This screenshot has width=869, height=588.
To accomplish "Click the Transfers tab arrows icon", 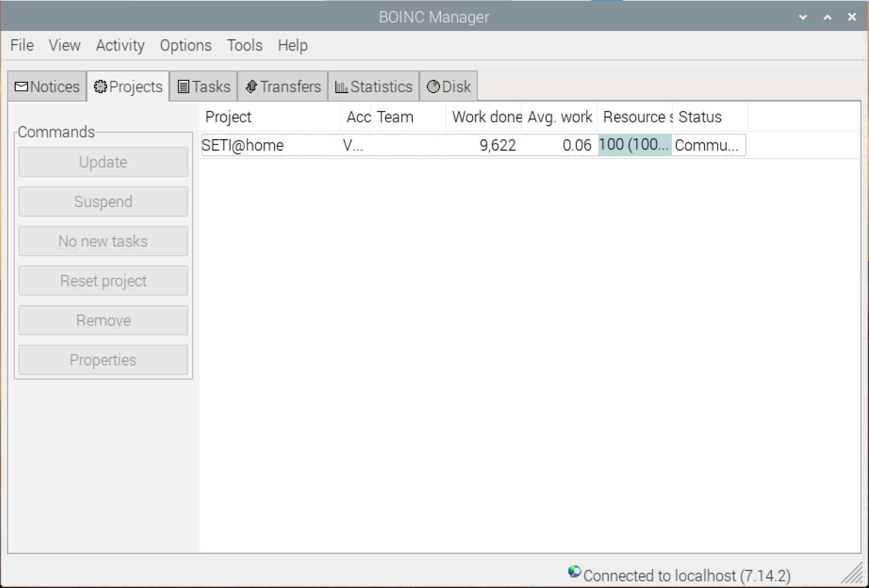I will coord(251,87).
